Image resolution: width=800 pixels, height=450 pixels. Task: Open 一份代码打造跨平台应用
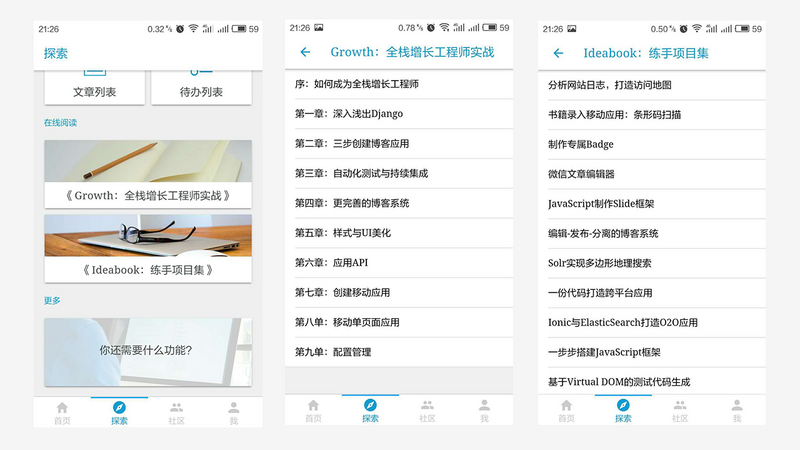pos(652,293)
